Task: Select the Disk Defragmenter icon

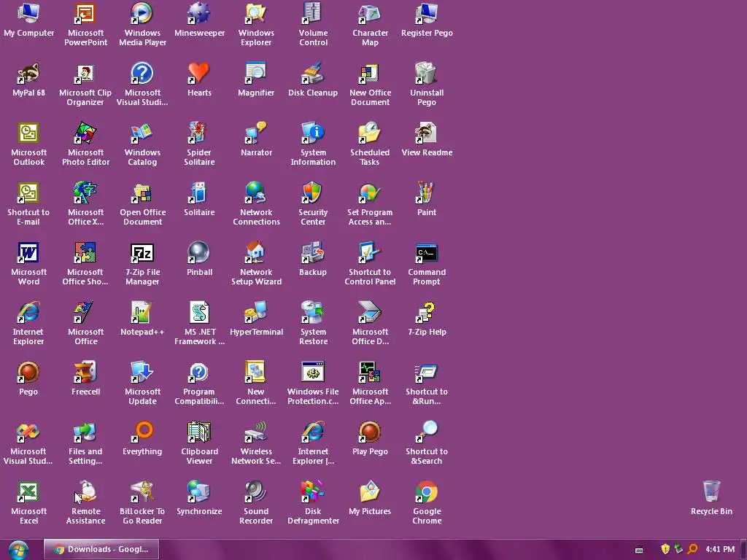Action: (313, 492)
